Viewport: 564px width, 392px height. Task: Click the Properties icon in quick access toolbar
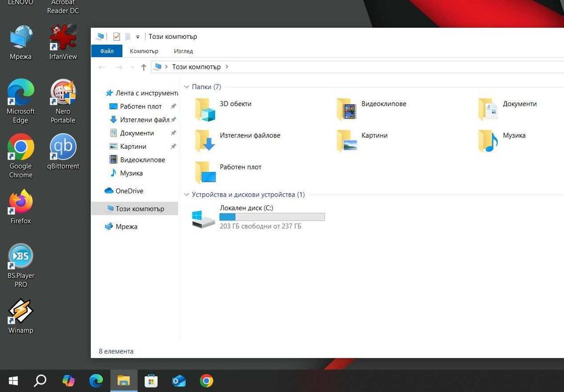(x=117, y=37)
